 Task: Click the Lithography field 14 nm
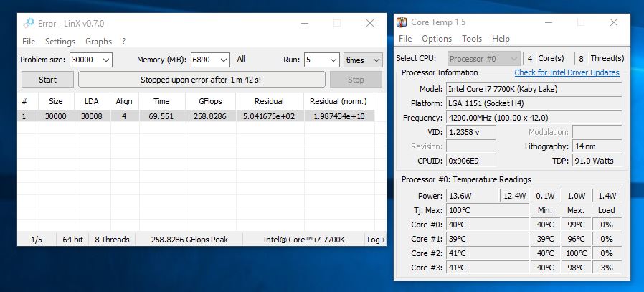point(597,146)
